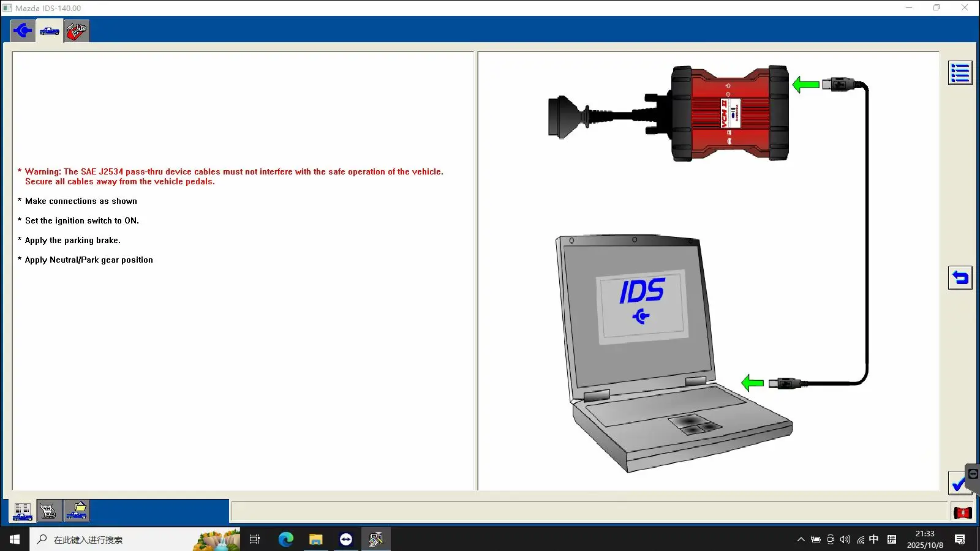Click the red VCM device status icon
This screenshot has height=551, width=980.
click(963, 512)
